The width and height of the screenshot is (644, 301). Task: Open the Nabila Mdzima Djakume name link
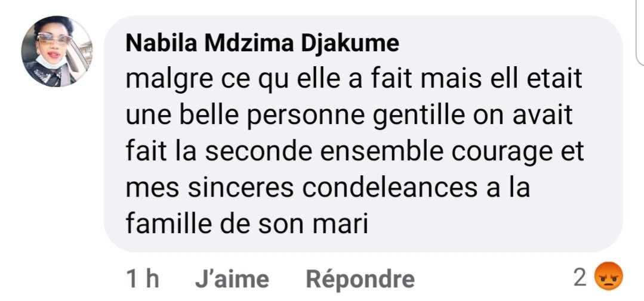click(263, 44)
